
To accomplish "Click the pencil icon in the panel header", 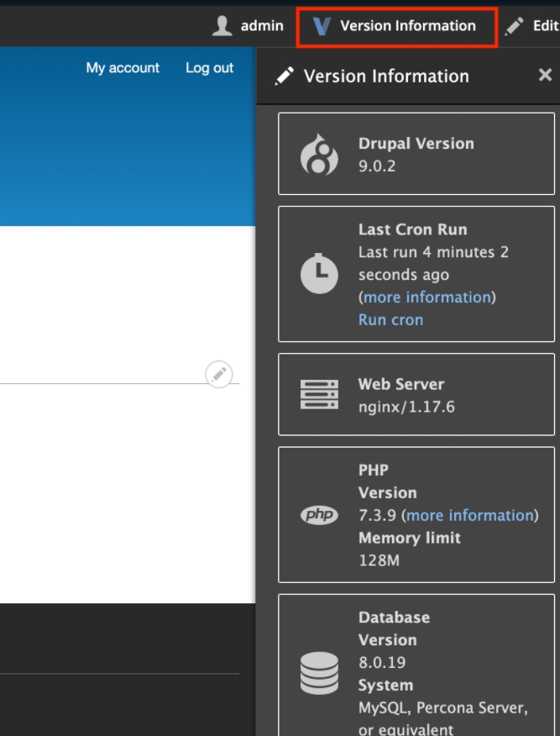I will tap(285, 76).
